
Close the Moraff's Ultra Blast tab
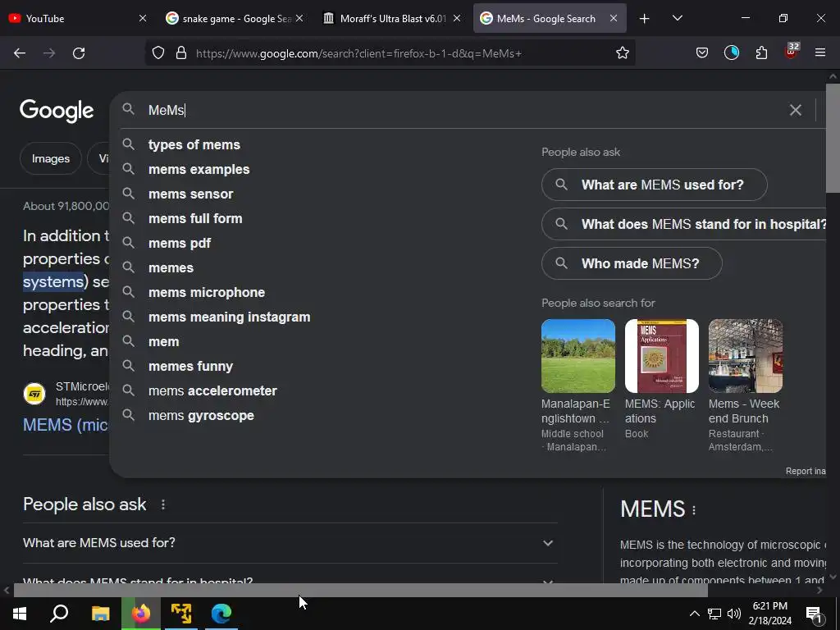tap(456, 19)
